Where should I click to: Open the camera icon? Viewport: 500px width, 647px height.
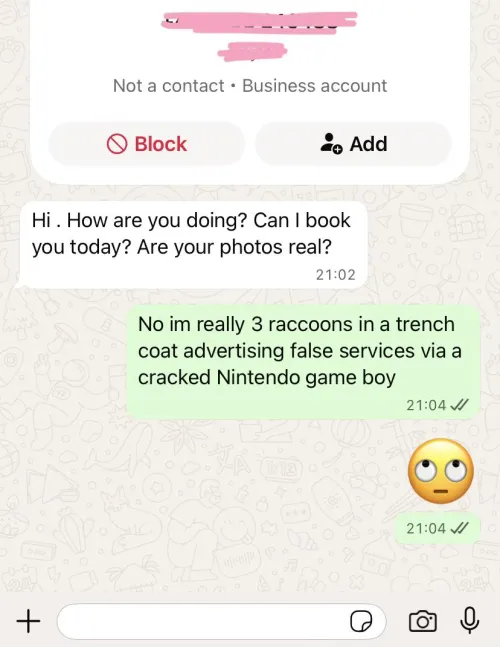[x=423, y=621]
